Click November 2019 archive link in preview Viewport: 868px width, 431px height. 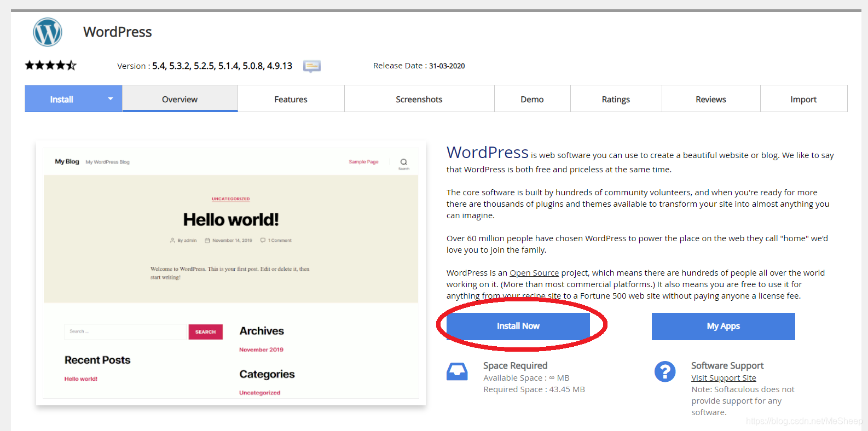coord(261,350)
